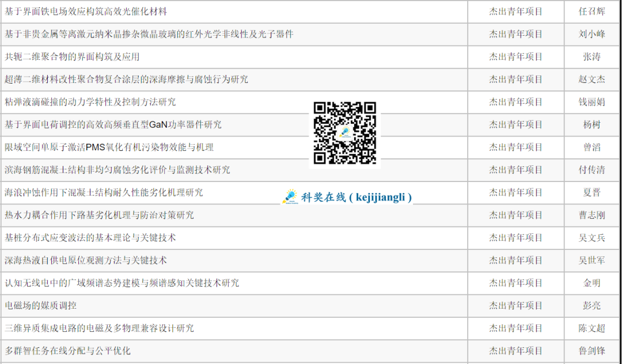Click the logo icon beside 科奖在线
622x364 pixels.
(289, 197)
